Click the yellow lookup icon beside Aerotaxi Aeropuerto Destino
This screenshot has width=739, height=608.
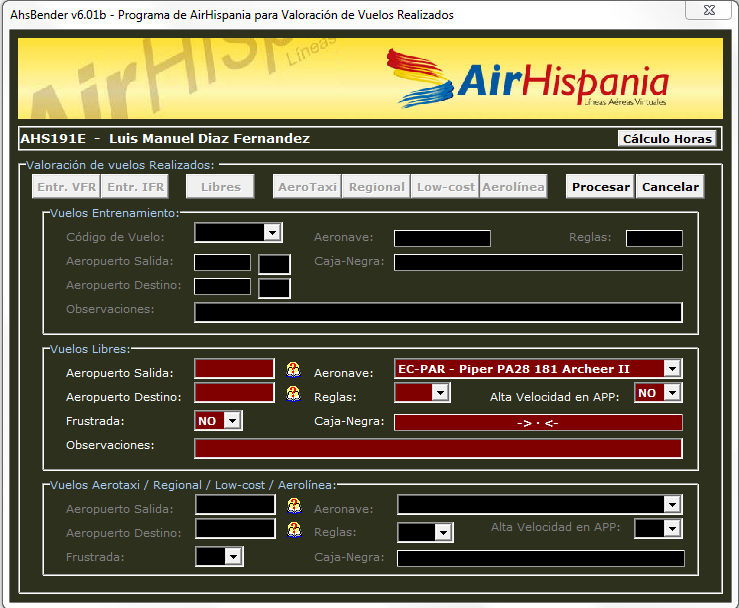pyautogui.click(x=294, y=530)
